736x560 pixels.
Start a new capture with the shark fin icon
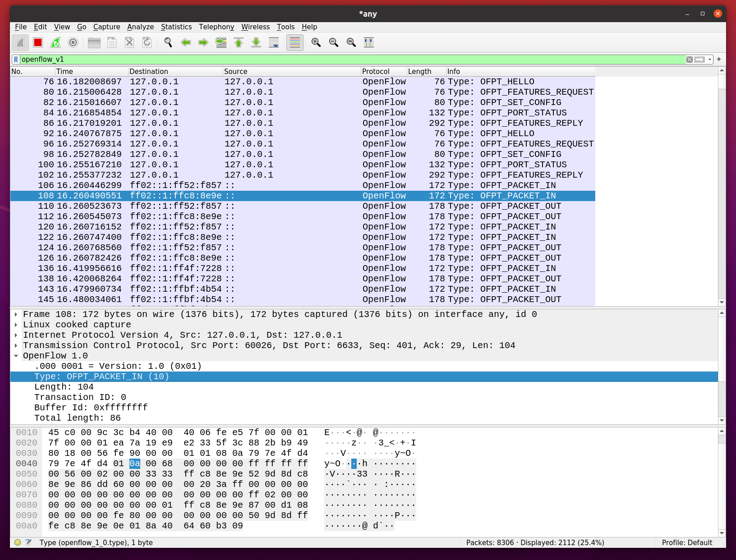(20, 42)
